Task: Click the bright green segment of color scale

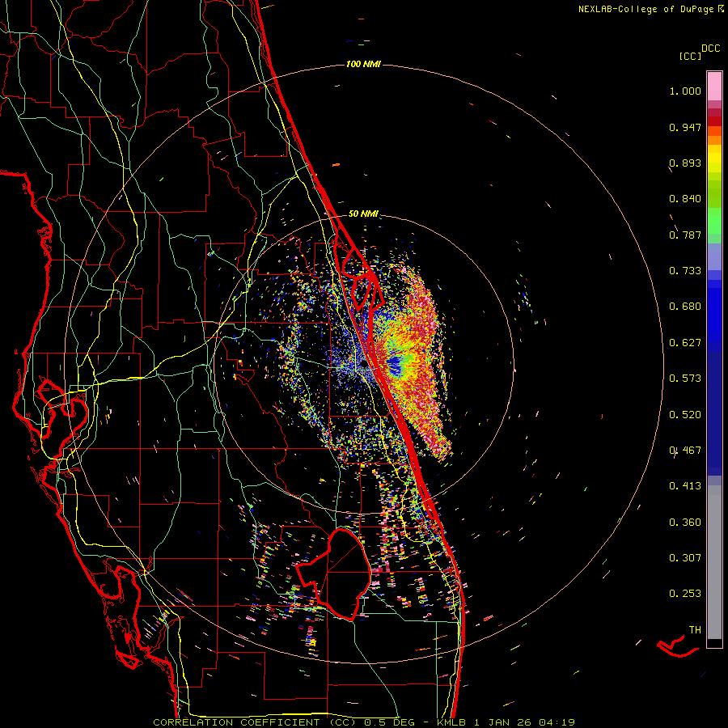Action: [x=714, y=221]
